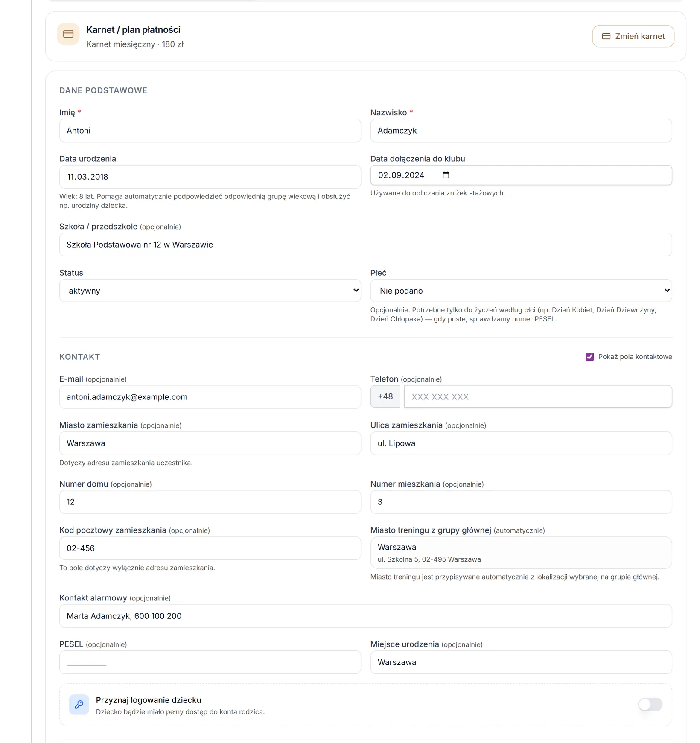
Task: Click the Miasto zamieszkania field with Warszawa
Action: pos(210,443)
